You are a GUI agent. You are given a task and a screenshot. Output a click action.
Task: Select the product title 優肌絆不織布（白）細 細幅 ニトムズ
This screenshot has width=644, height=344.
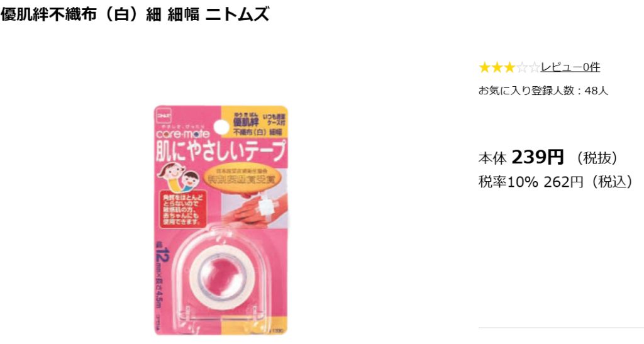coord(135,14)
